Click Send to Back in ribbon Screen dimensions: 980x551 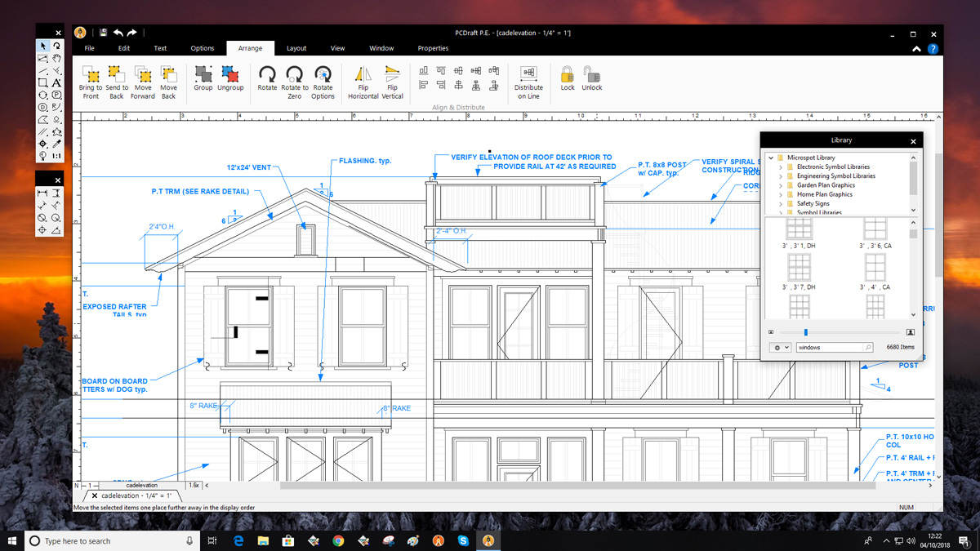(x=117, y=75)
